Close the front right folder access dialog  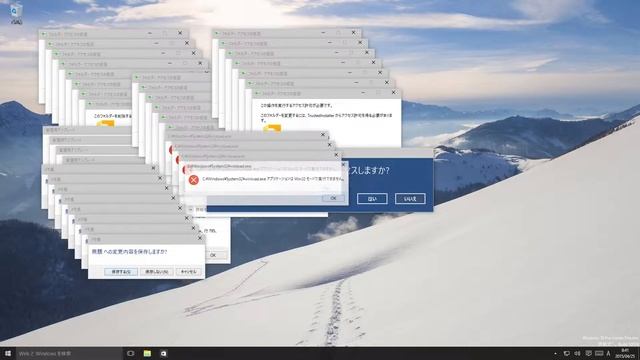click(393, 93)
